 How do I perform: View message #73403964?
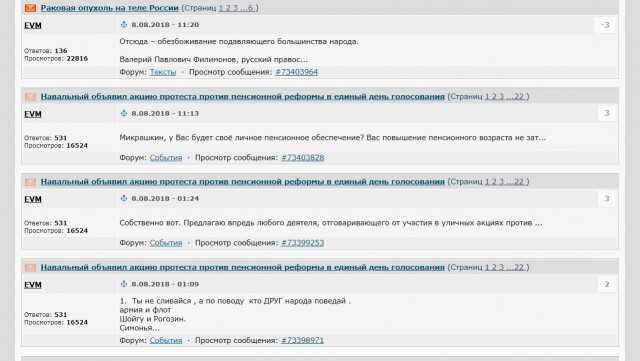(x=297, y=72)
